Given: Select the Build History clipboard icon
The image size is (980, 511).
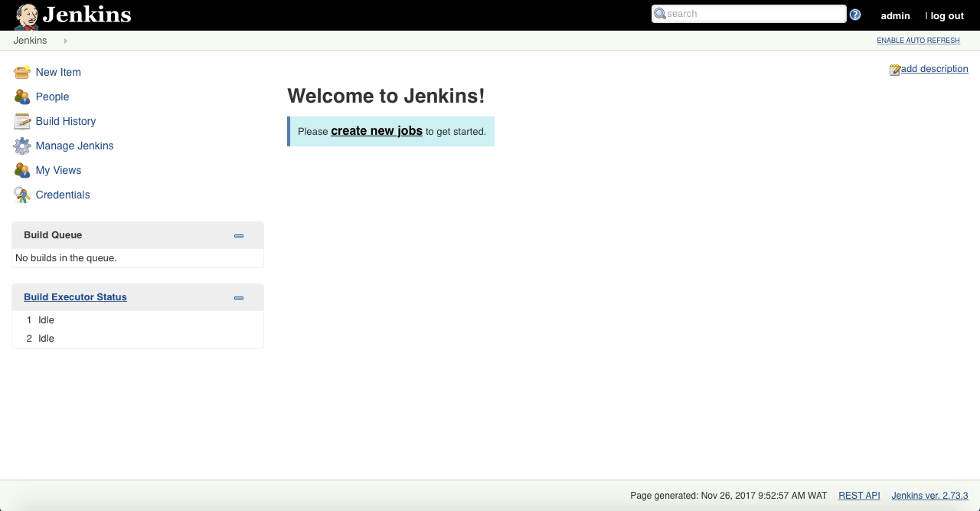Looking at the screenshot, I should pos(21,121).
